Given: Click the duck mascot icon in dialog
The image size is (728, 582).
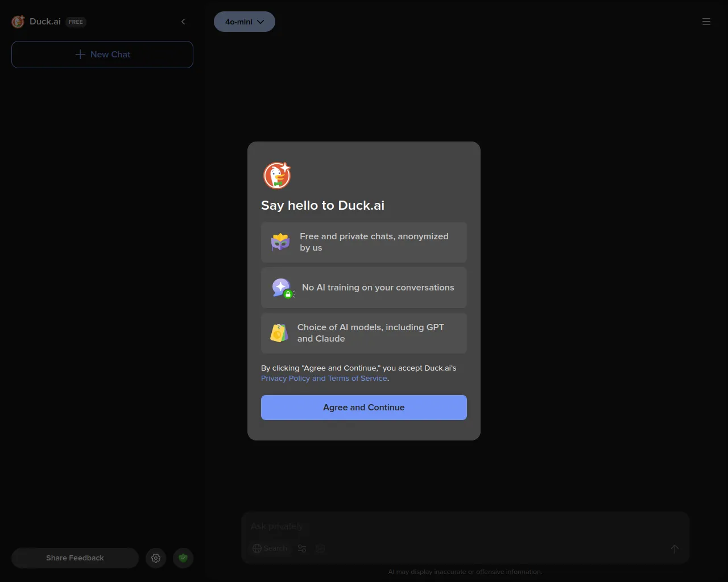Looking at the screenshot, I should [x=277, y=175].
